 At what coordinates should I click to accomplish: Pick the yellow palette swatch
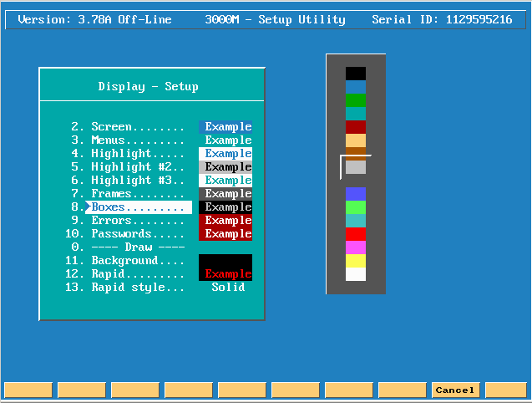(356, 261)
